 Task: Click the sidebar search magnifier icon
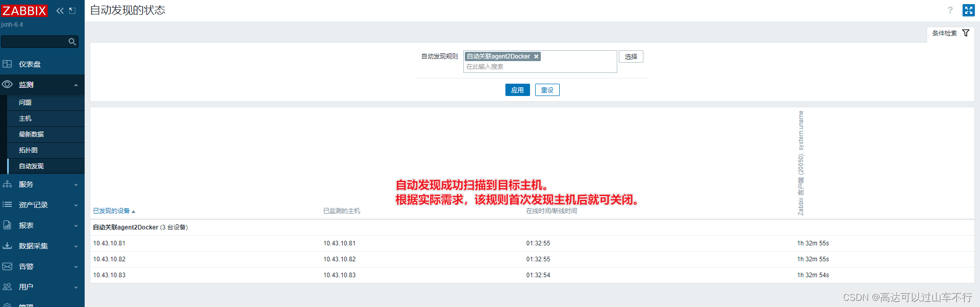(x=72, y=42)
